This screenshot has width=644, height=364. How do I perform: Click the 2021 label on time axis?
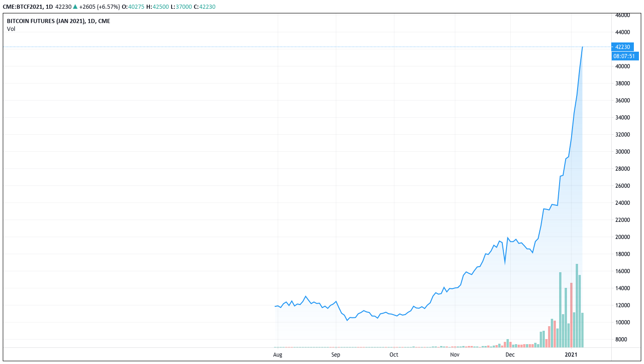571,355
